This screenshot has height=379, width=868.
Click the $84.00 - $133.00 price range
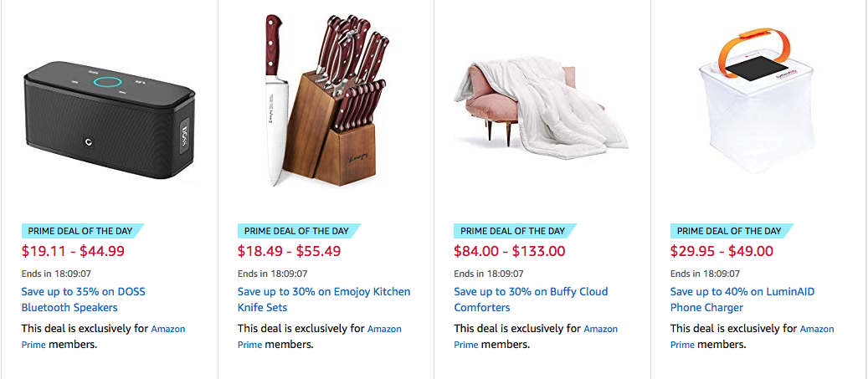tap(510, 251)
